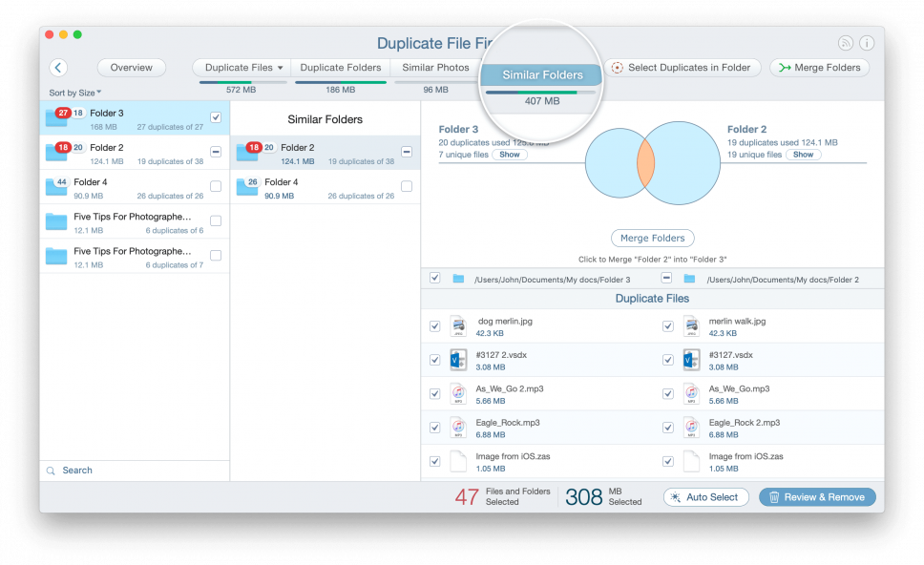Select the Similar Folders tab

click(x=542, y=74)
